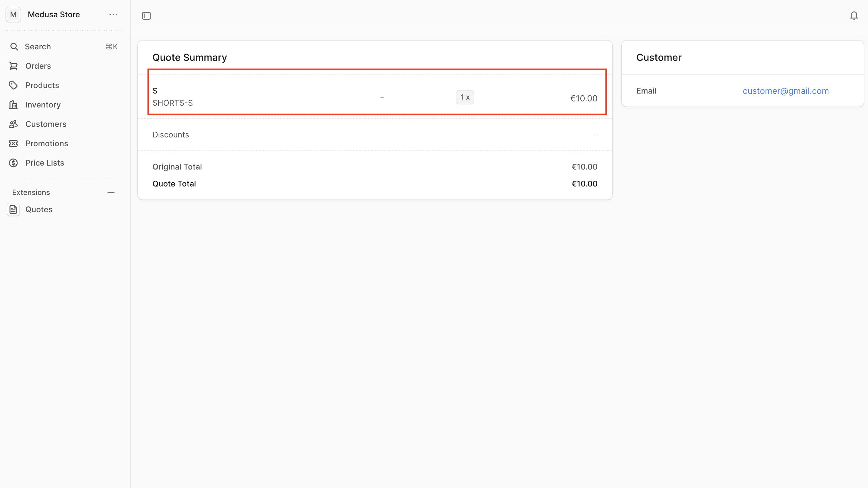Image resolution: width=868 pixels, height=488 pixels.
Task: Click the 1x quantity badge
Action: 465,97
